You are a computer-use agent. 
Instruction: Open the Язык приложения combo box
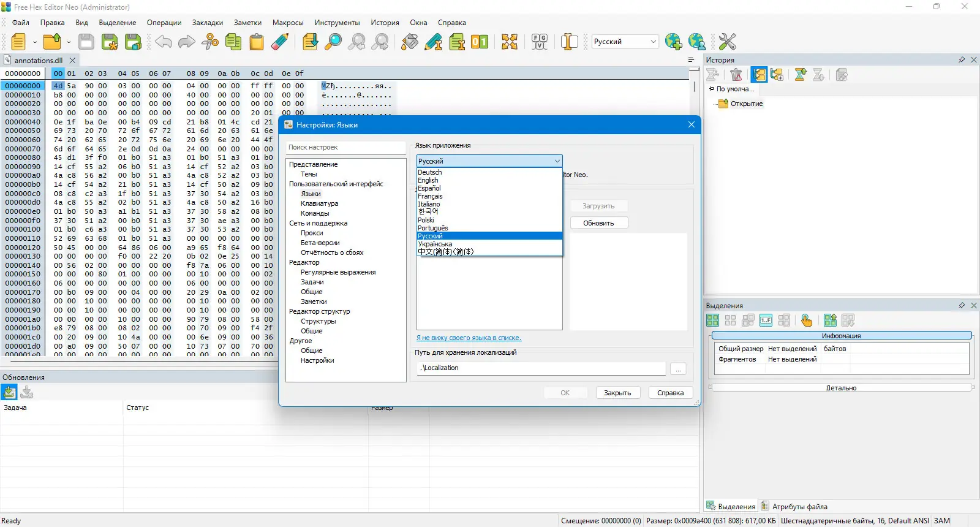coord(489,161)
